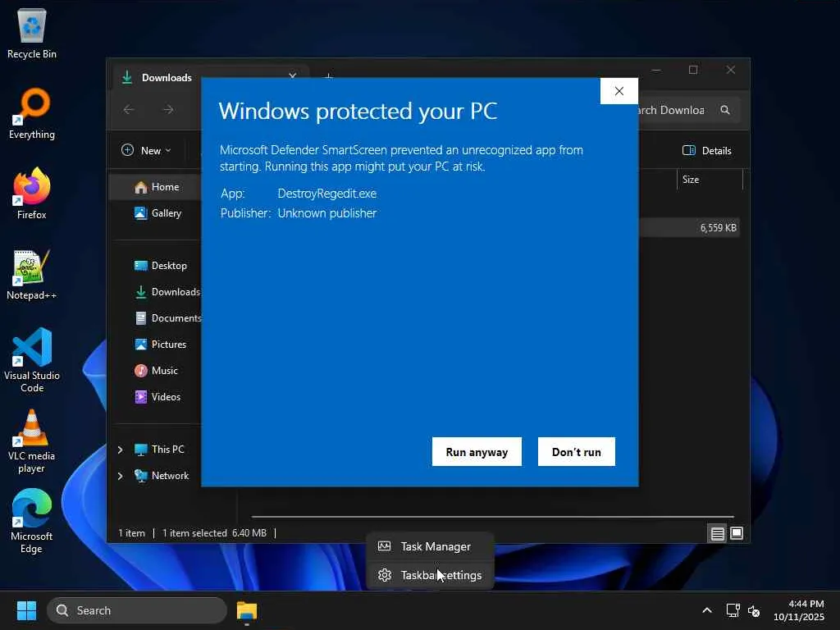Switch to details list view icon
Viewport: 840px width, 630px height.
click(717, 533)
